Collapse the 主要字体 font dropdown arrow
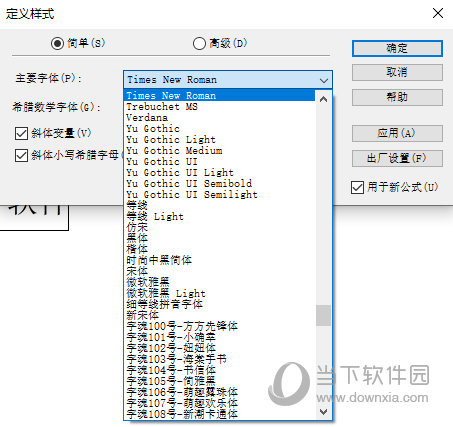 tap(324, 80)
